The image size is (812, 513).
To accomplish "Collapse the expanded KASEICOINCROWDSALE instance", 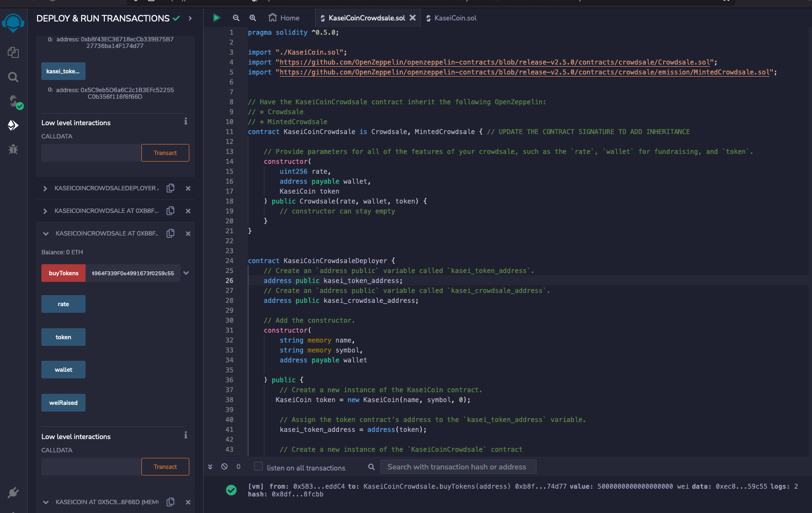I will coord(46,234).
